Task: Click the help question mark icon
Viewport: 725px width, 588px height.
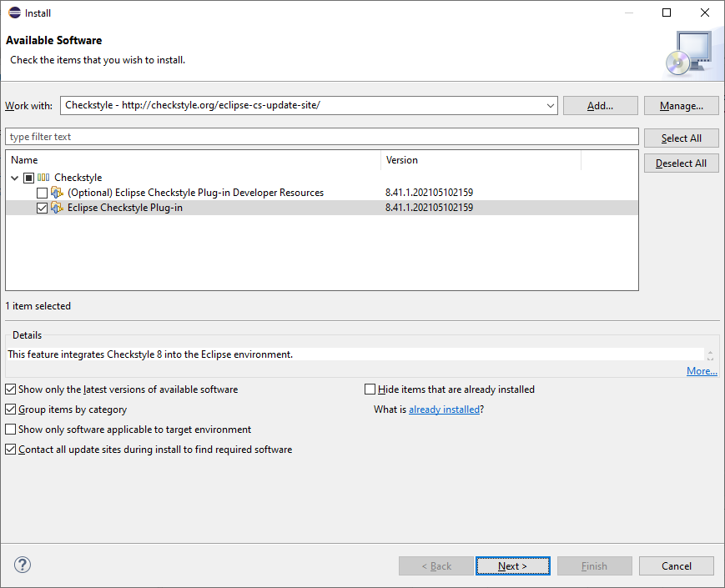Action: point(23,565)
